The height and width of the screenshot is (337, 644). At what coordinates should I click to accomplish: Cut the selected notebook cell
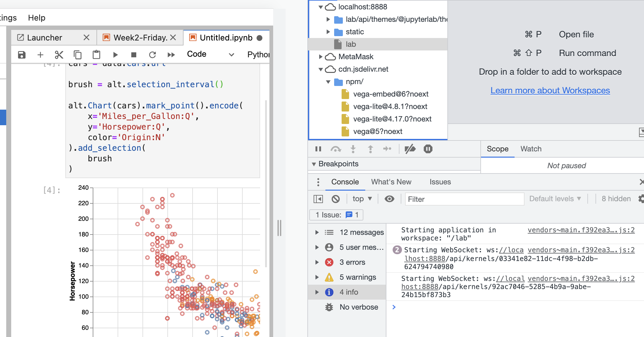pos(59,55)
